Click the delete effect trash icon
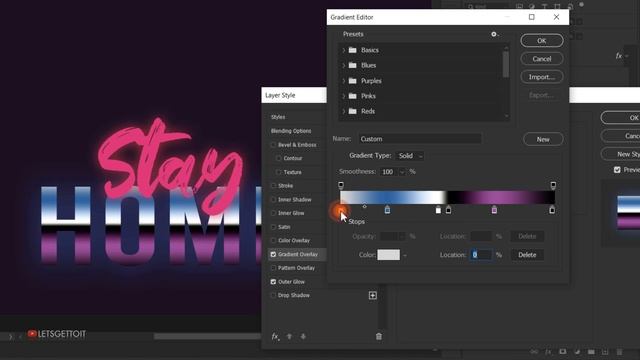 379,336
